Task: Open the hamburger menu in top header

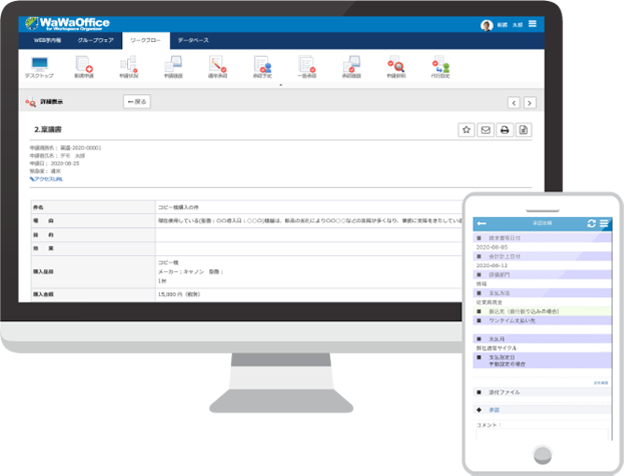Action: tap(532, 23)
